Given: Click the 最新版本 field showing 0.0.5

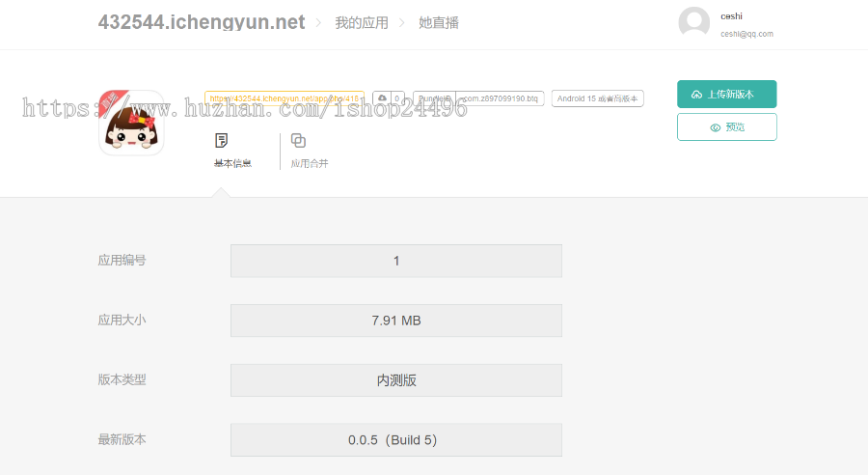Looking at the screenshot, I should point(396,440).
